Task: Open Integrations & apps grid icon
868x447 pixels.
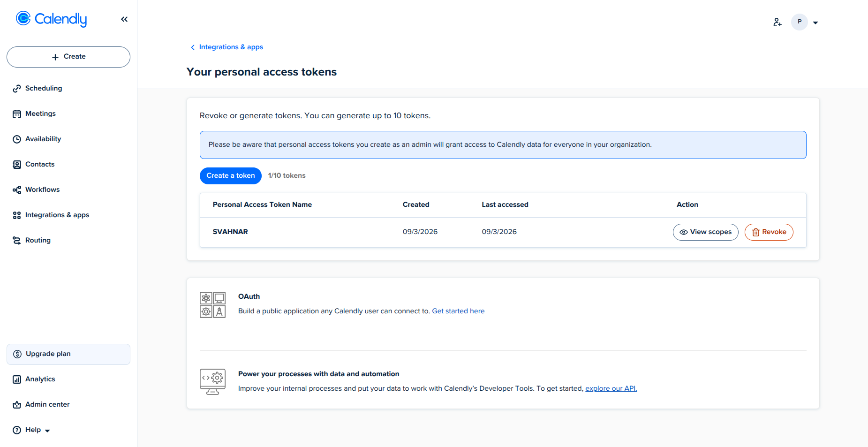Action: pos(17,215)
